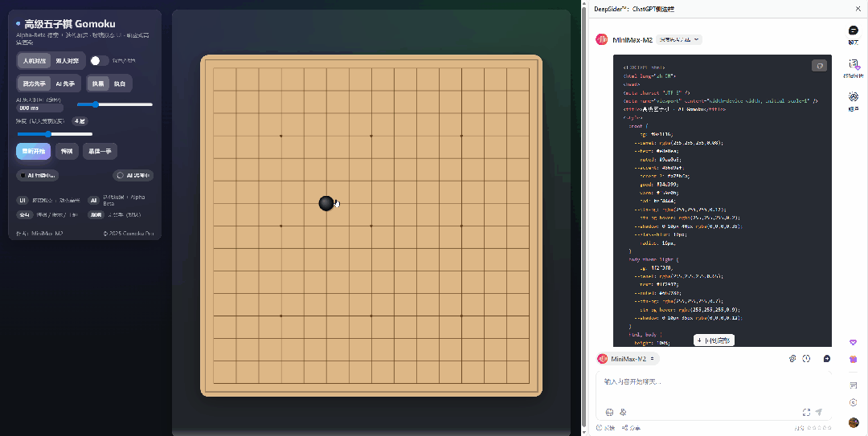
Task: Open the AI assistant icon in right rail
Action: tap(853, 97)
